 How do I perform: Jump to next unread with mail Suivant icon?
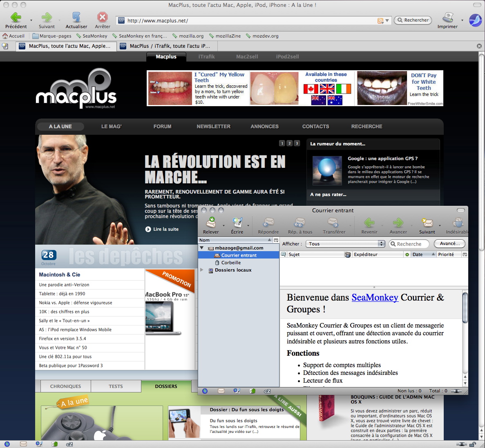427,222
